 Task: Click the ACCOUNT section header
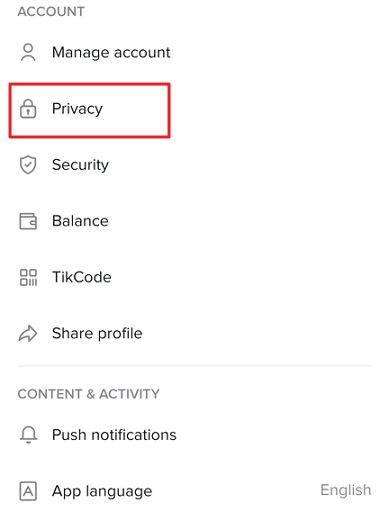point(51,12)
